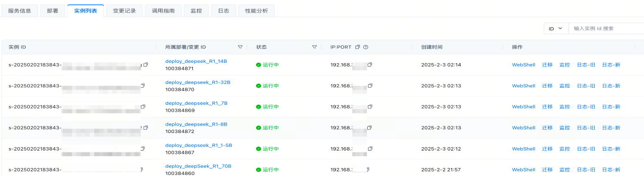Open the 状态 column filter
The height and width of the screenshot is (177, 644).
pyautogui.click(x=314, y=47)
